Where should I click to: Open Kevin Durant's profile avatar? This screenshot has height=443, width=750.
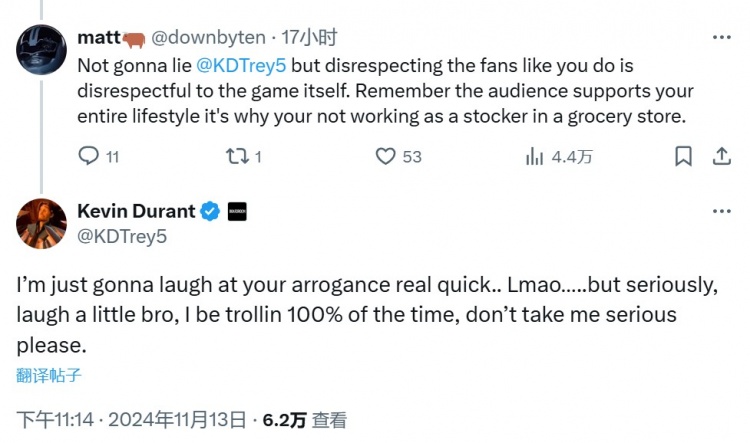[x=41, y=224]
